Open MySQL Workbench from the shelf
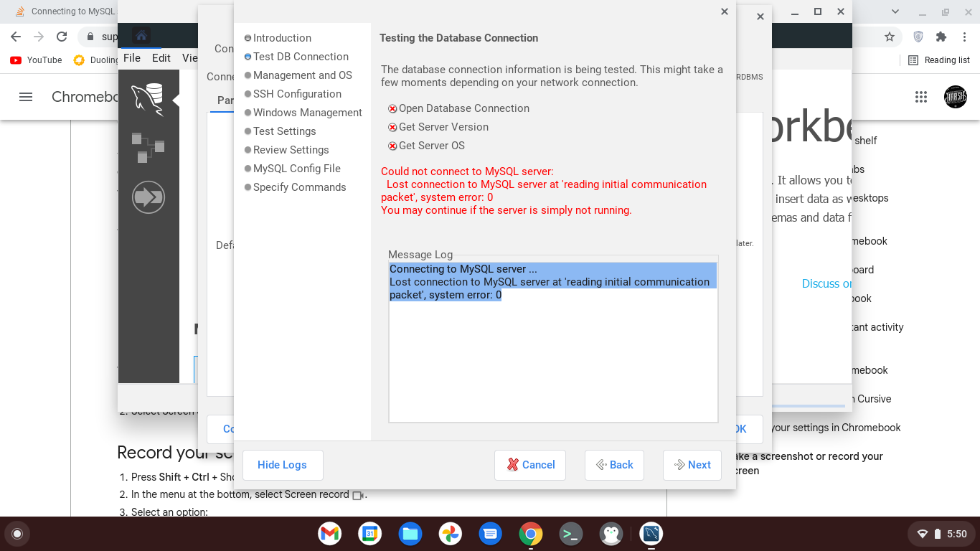Image resolution: width=980 pixels, height=551 pixels. click(651, 534)
